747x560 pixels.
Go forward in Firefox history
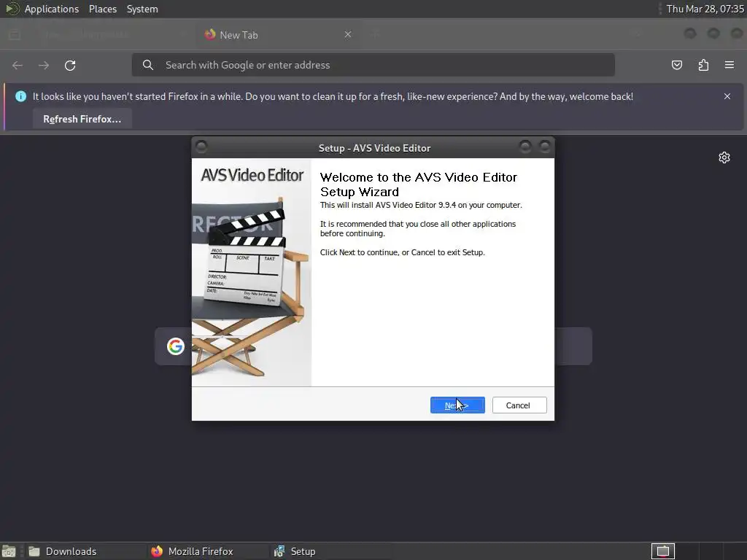pyautogui.click(x=43, y=65)
